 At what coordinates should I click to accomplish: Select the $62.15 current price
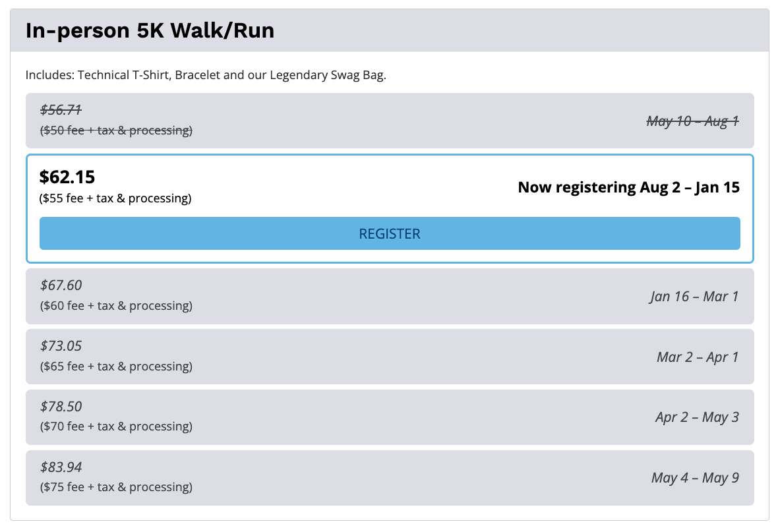(67, 177)
